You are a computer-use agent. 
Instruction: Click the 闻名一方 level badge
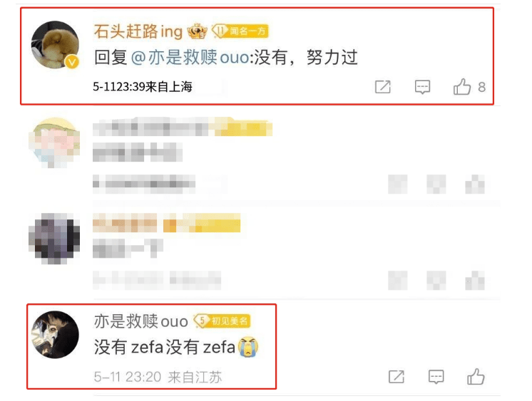point(240,31)
